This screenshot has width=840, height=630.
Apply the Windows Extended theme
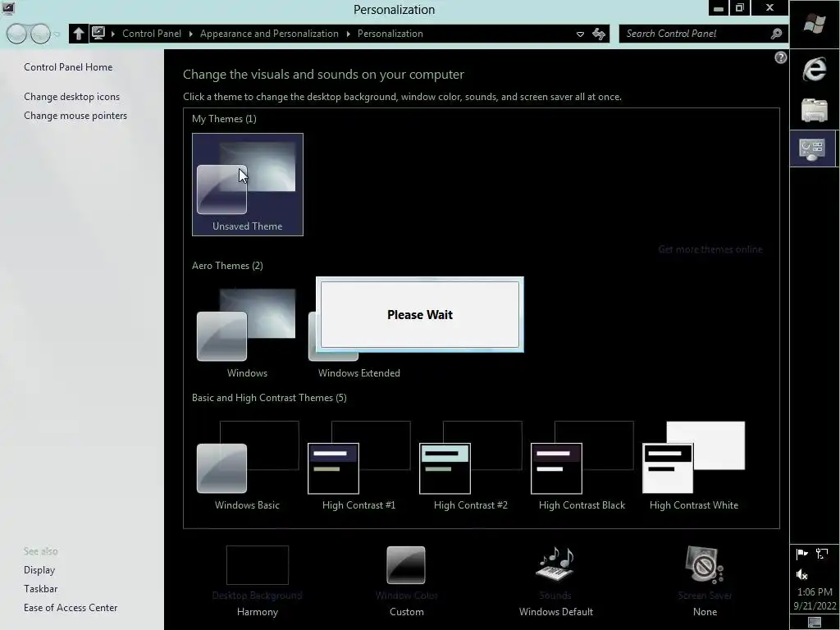point(359,332)
